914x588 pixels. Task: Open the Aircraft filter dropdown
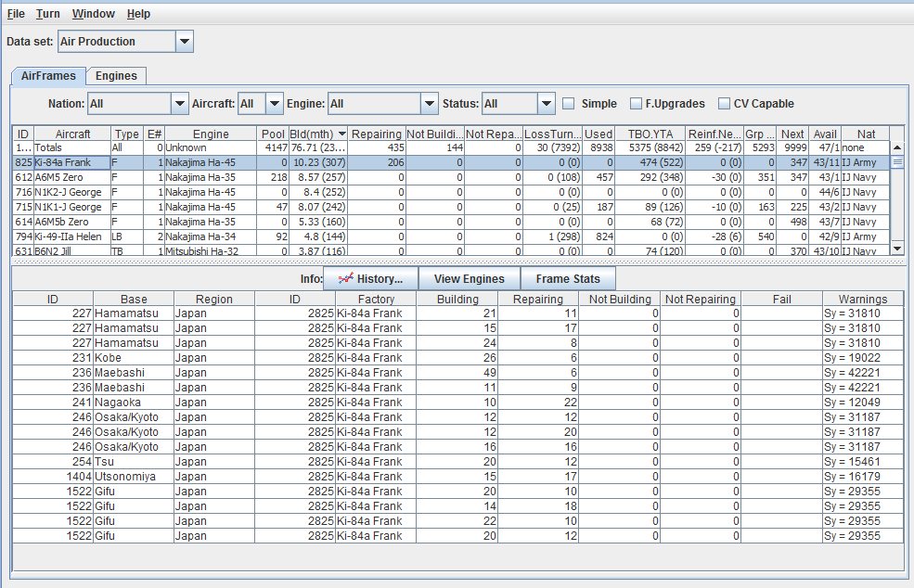click(275, 104)
